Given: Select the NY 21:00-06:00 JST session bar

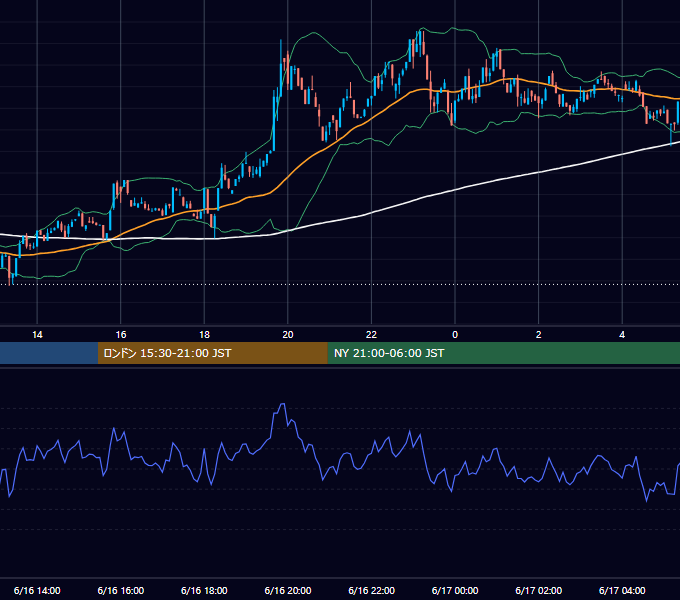Looking at the screenshot, I should point(503,353).
